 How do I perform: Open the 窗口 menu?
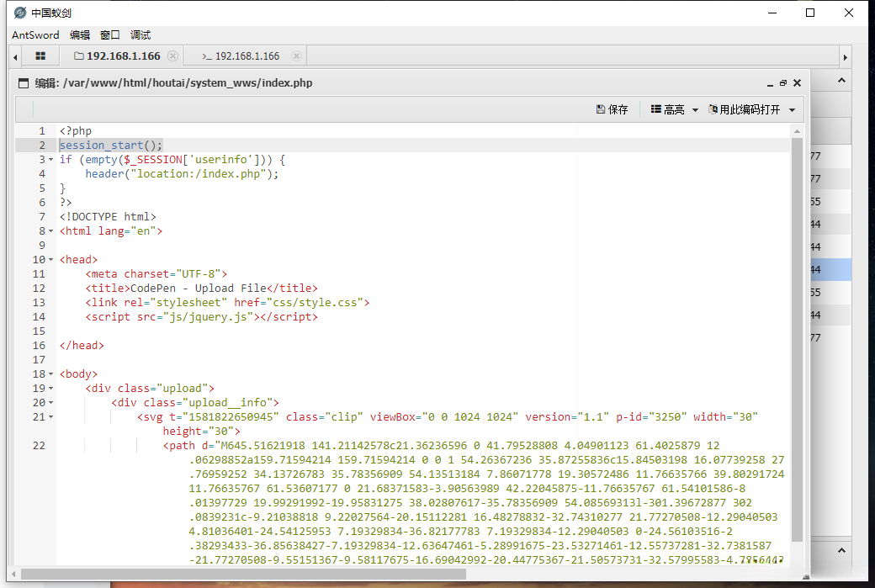(110, 35)
